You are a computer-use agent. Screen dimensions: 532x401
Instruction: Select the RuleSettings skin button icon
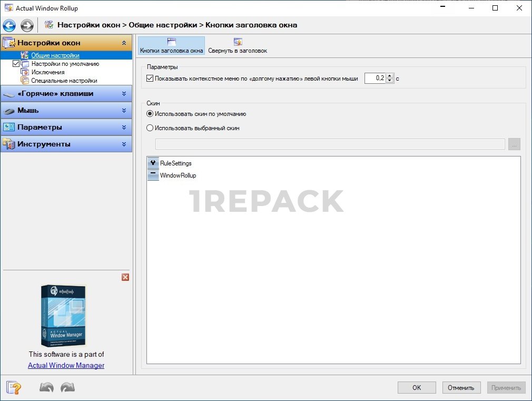pyautogui.click(x=153, y=163)
